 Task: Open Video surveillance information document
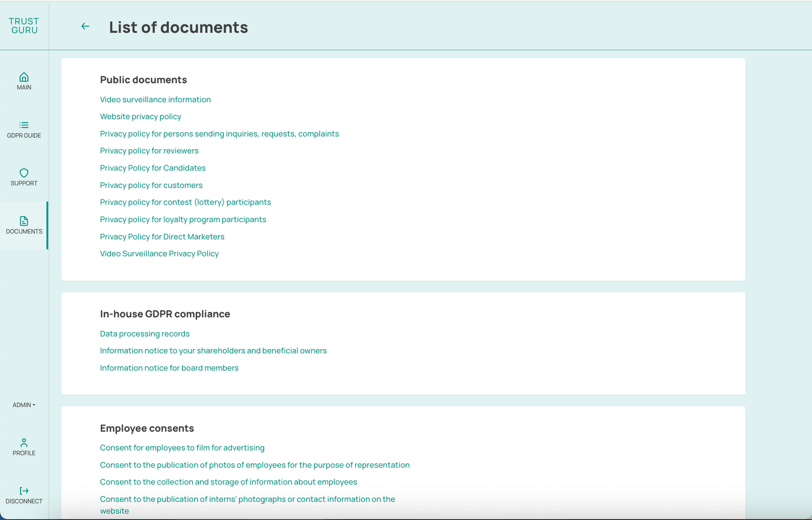(155, 100)
